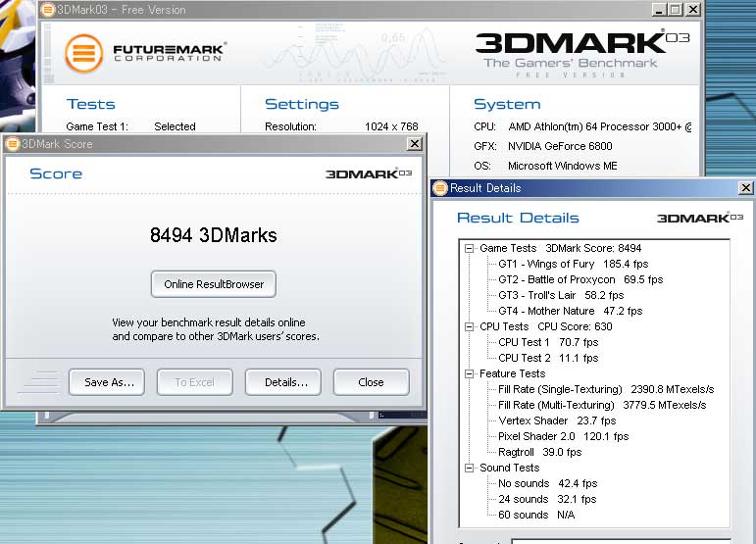756x544 pixels.
Task: Close the Result Details window with X
Action: (x=745, y=187)
